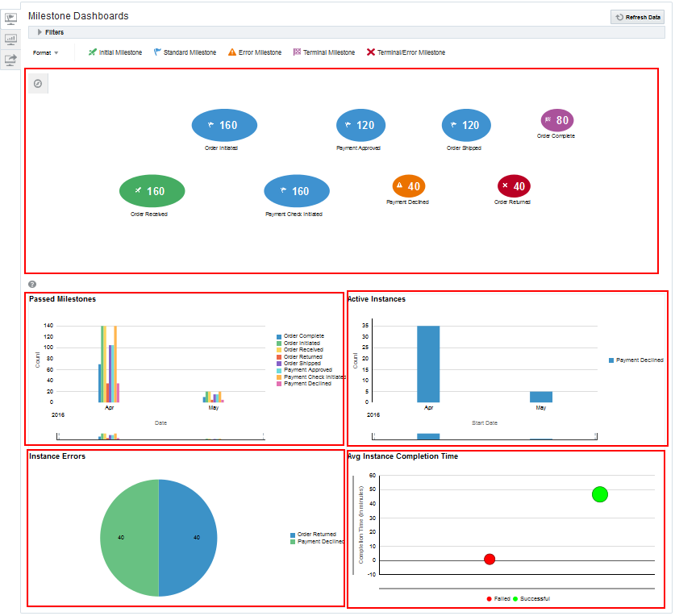
Task: Select the orange Payment Declined milestone
Action: pos(409,186)
